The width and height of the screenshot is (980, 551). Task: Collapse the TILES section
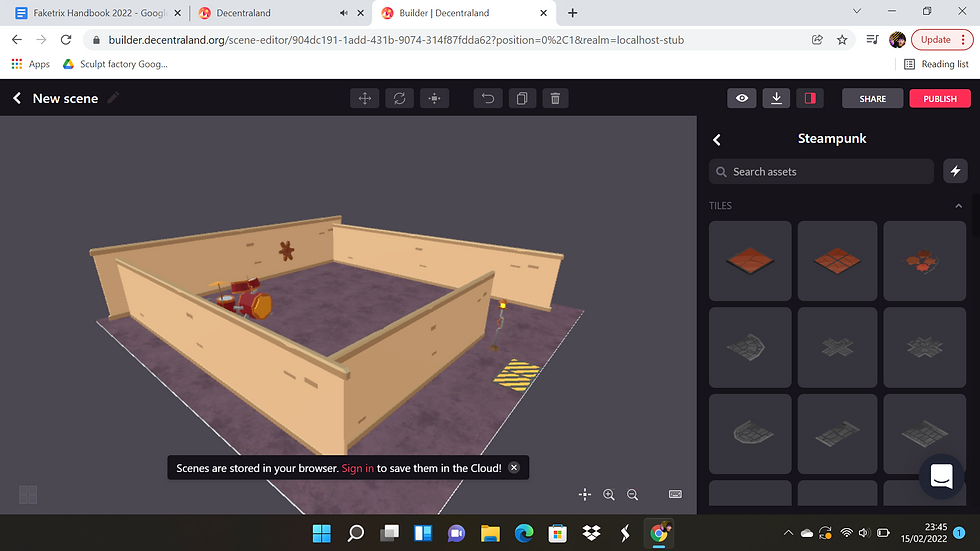[959, 206]
